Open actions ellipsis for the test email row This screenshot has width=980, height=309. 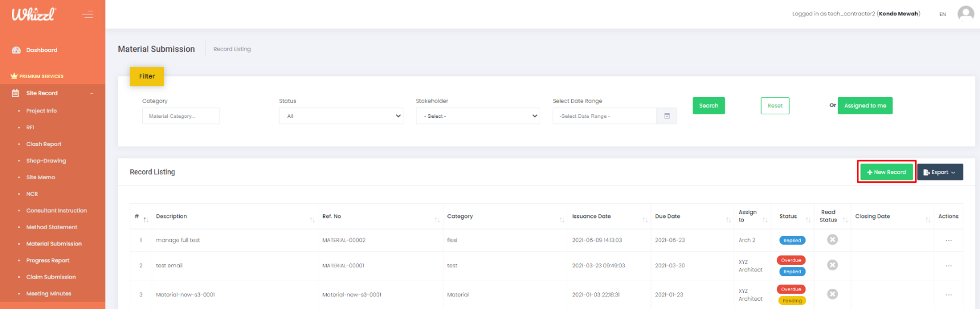pyautogui.click(x=948, y=266)
